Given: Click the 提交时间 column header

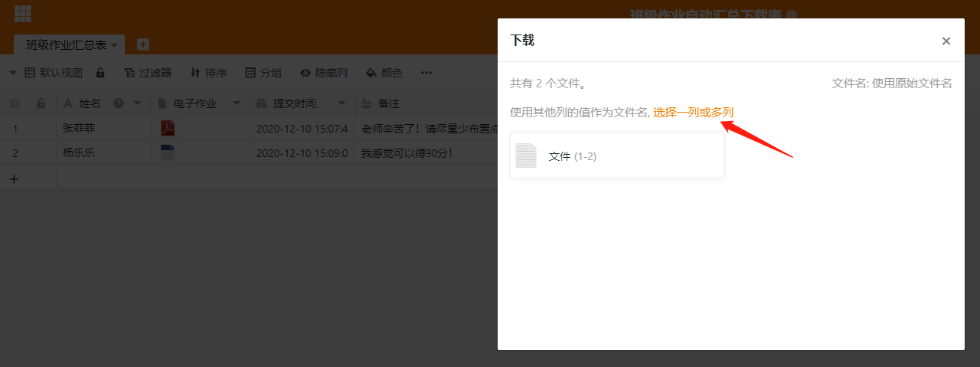Looking at the screenshot, I should pyautogui.click(x=294, y=103).
